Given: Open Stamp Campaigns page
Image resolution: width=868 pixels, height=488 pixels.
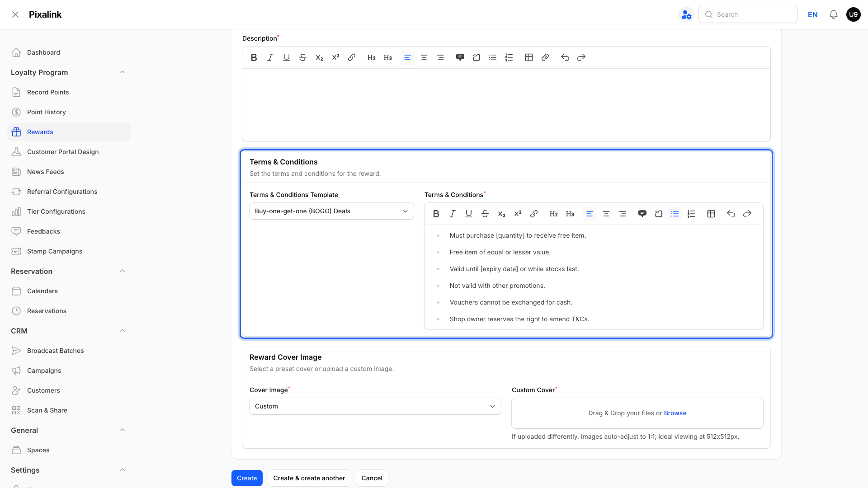Looking at the screenshot, I should pos(69,251).
